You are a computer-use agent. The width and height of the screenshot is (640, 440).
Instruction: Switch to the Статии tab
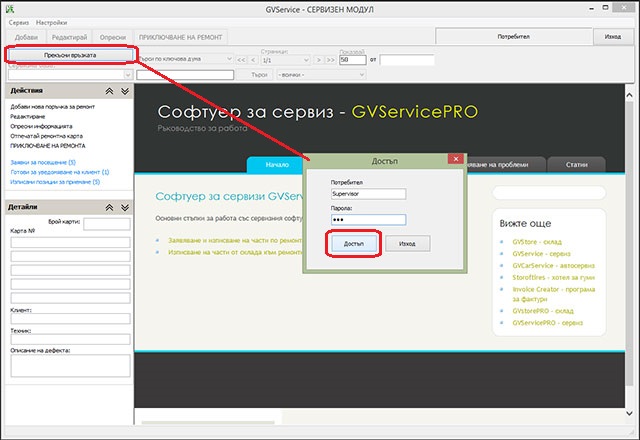pos(576,165)
